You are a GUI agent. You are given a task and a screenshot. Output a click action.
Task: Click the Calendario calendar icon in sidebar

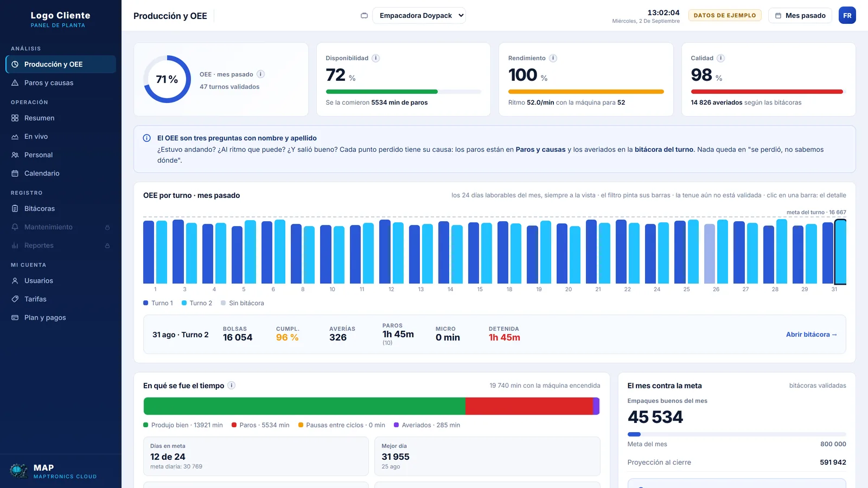15,174
